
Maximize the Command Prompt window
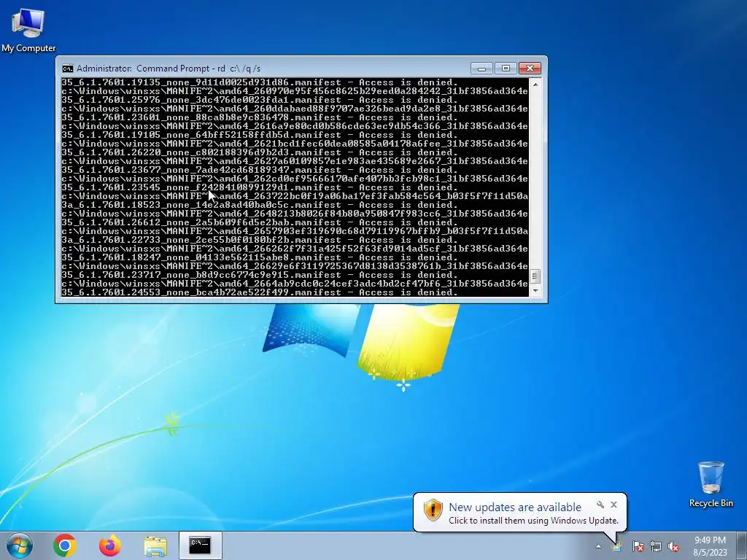point(506,69)
